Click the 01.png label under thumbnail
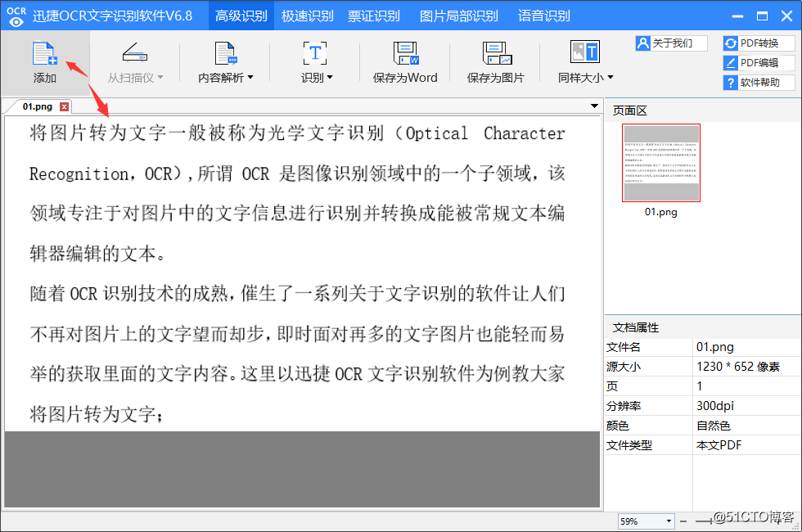 click(x=661, y=212)
